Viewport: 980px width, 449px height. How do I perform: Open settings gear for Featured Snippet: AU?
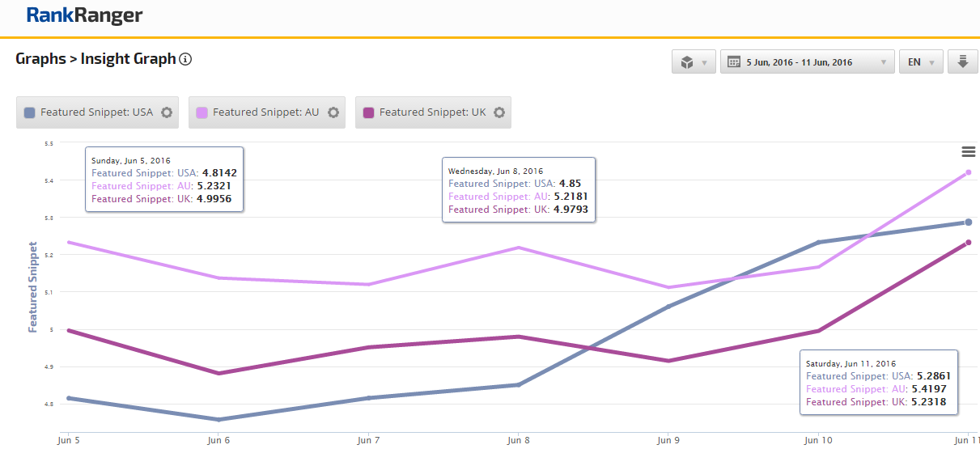click(333, 112)
